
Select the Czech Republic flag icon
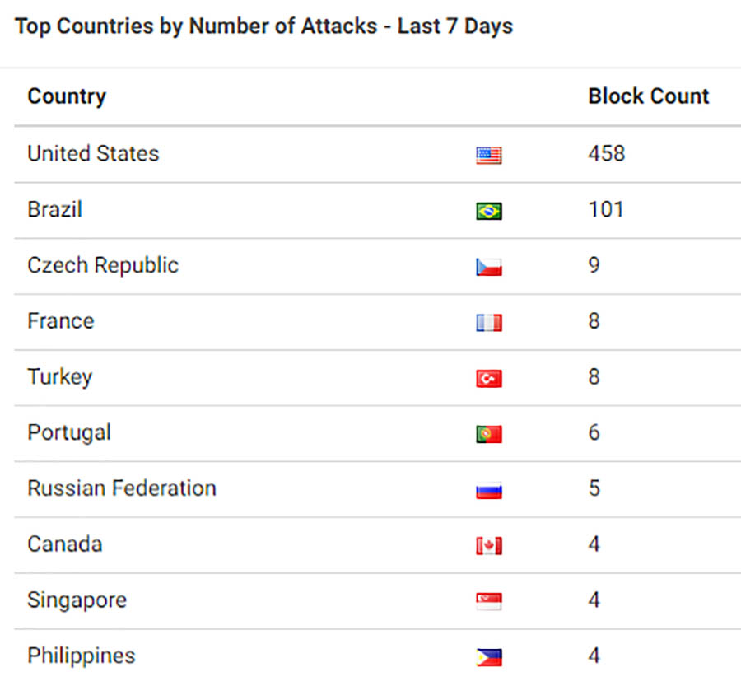(x=488, y=267)
